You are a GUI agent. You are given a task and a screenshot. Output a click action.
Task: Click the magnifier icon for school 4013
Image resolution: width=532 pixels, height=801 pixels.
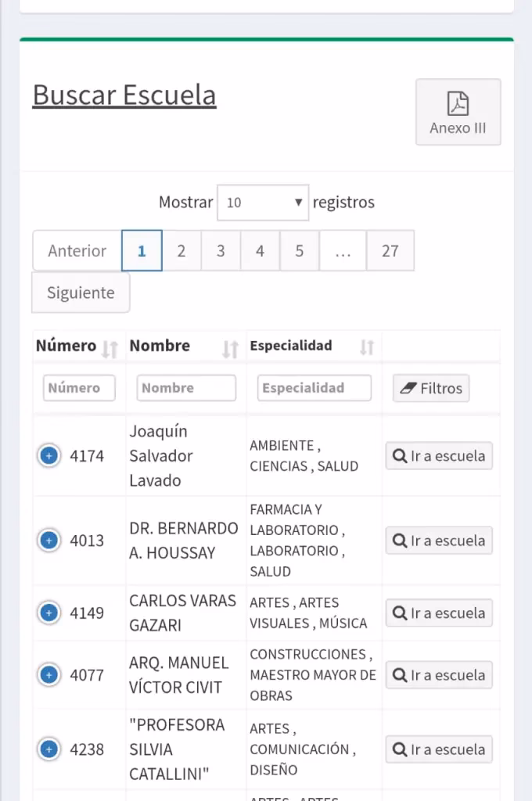401,540
